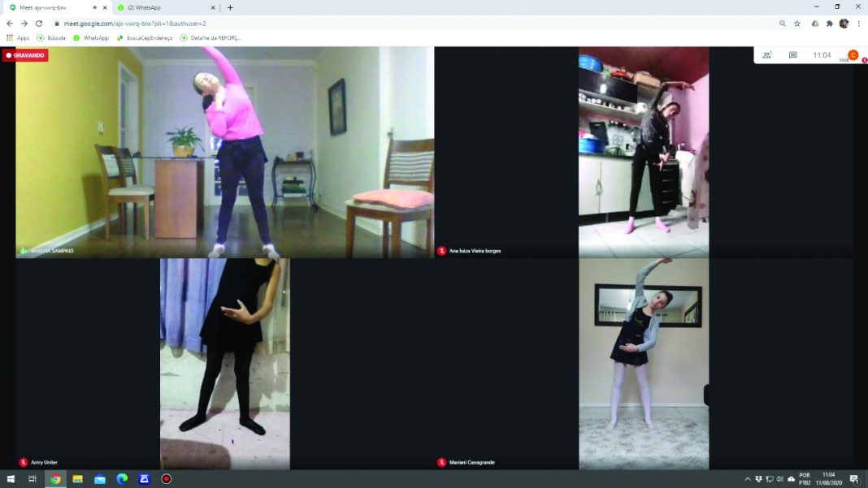Screen dimensions: 868x488
Task: Click your orange 'C' avatar in Meet
Action: (853, 55)
